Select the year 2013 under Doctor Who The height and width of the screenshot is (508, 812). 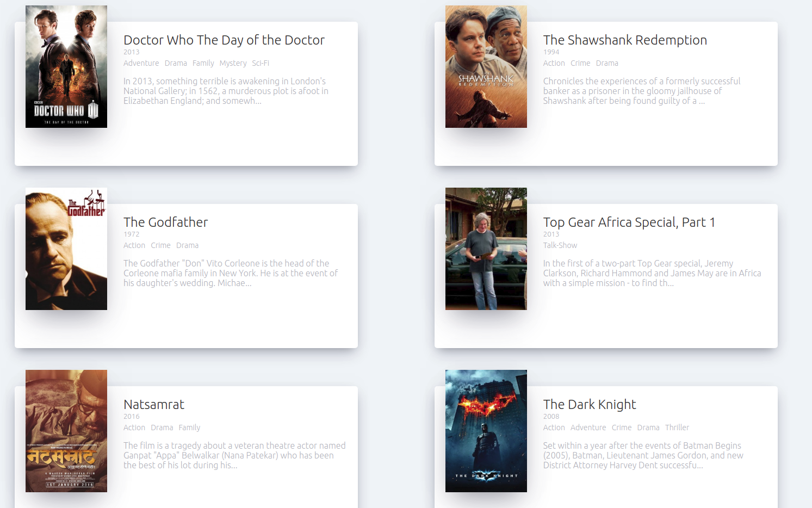click(x=131, y=52)
